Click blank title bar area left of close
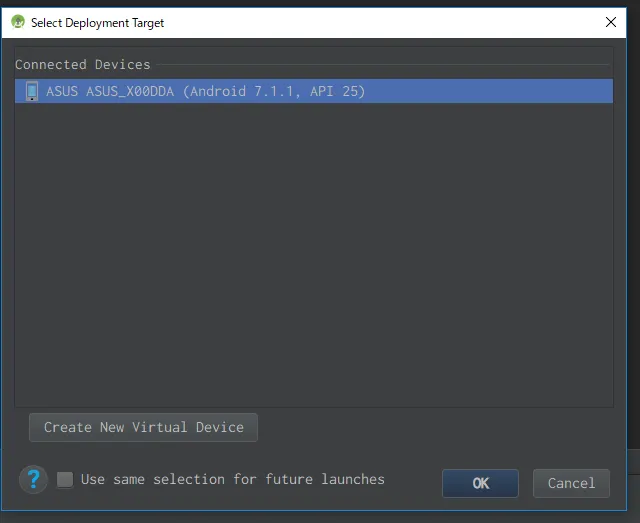The height and width of the screenshot is (523, 640). (400, 22)
